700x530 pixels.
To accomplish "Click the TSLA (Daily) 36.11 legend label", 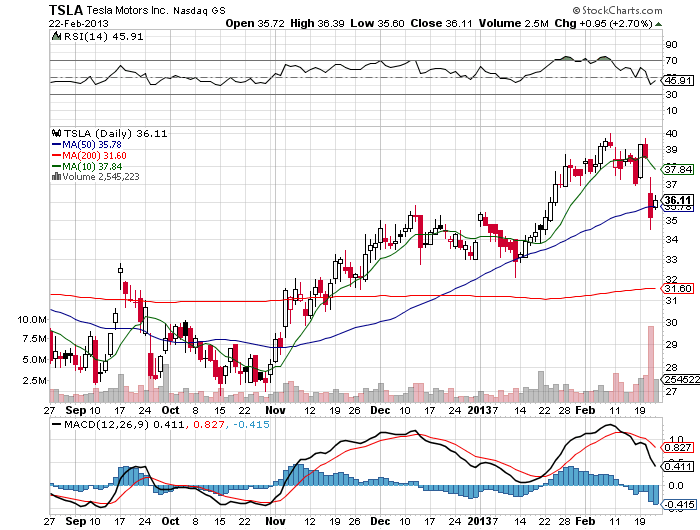I will (116, 133).
